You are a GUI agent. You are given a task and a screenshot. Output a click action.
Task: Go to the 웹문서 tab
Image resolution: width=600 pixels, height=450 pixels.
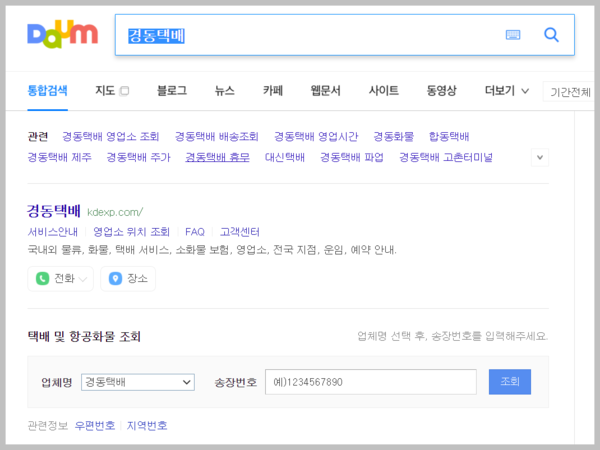pos(326,91)
